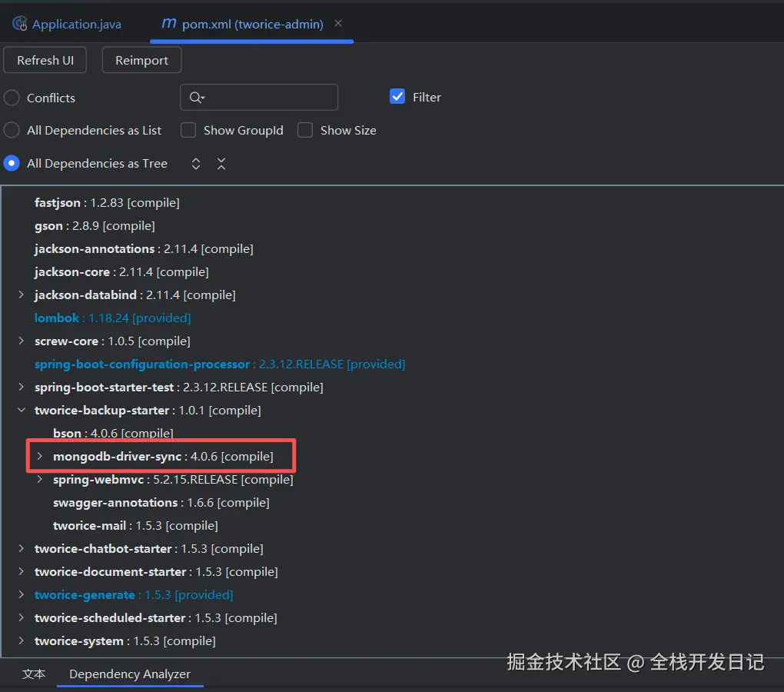Click the Reimport button
The image size is (784, 692).
point(141,60)
